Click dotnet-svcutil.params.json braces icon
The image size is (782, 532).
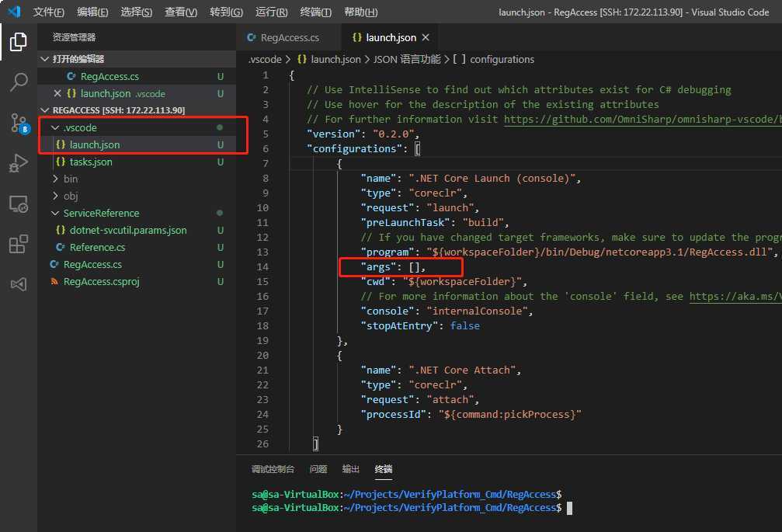click(x=61, y=231)
